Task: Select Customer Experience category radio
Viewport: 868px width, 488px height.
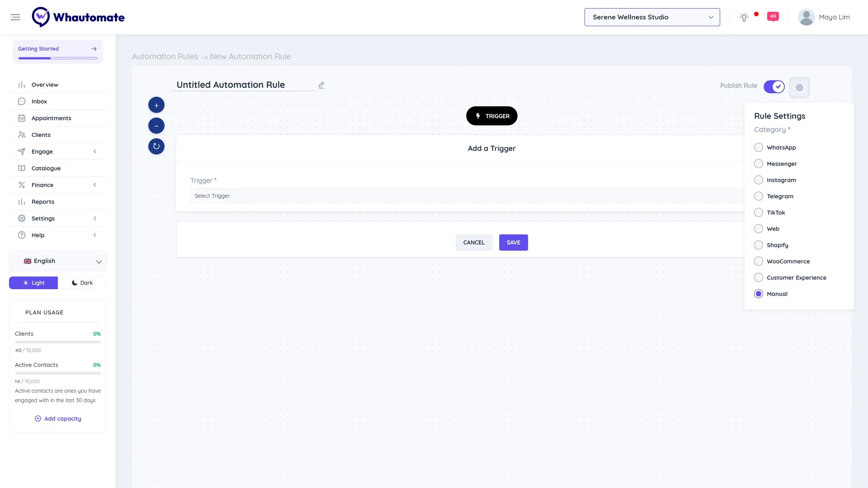Action: click(759, 278)
